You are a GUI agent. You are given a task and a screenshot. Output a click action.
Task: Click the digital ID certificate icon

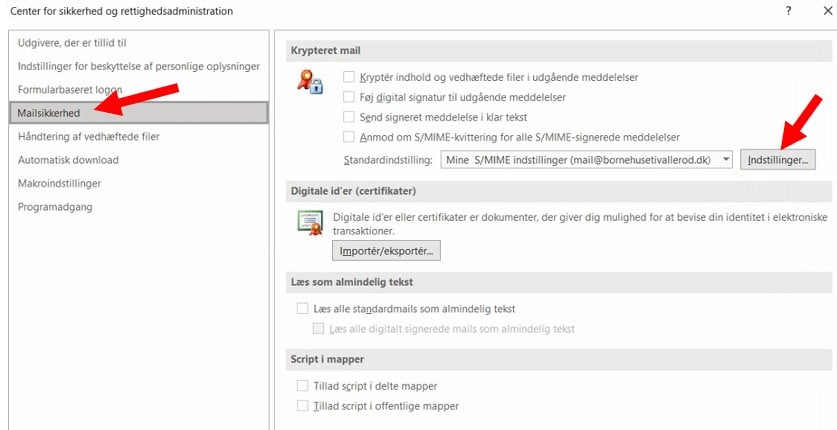(x=309, y=222)
